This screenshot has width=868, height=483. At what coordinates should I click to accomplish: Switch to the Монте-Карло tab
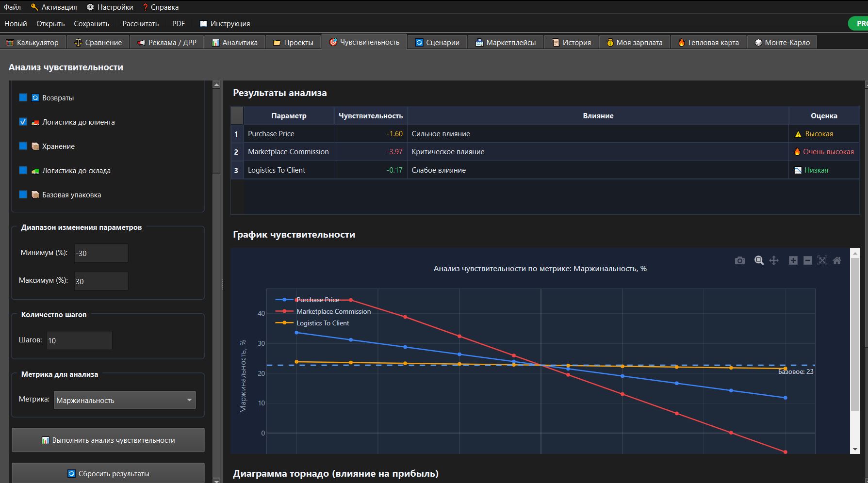click(x=782, y=42)
